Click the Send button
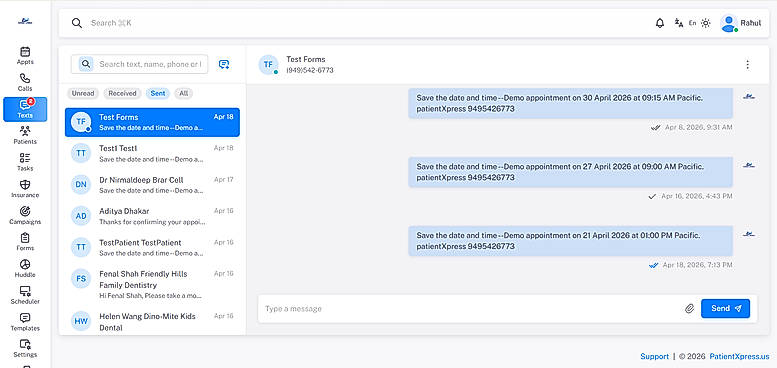Screen dimensions: 777x368 point(725,309)
